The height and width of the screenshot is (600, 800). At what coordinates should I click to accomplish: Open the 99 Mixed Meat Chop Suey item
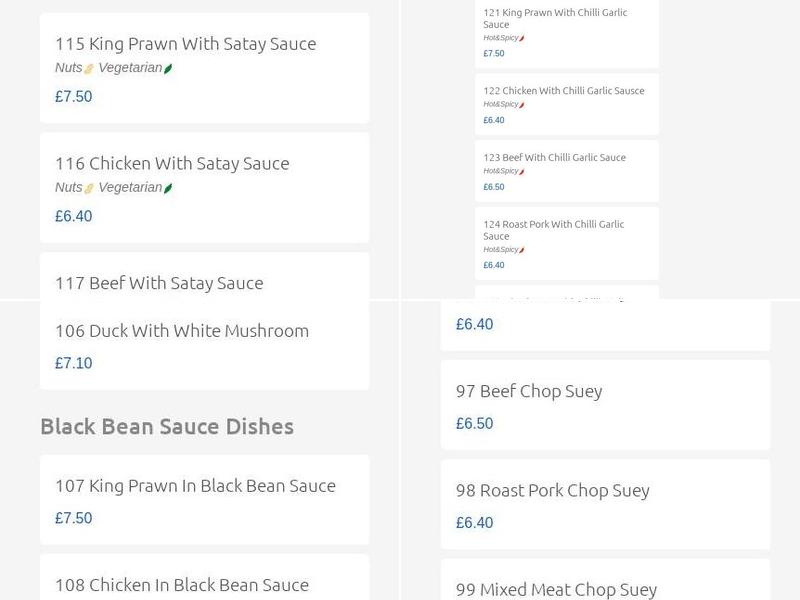(556, 587)
